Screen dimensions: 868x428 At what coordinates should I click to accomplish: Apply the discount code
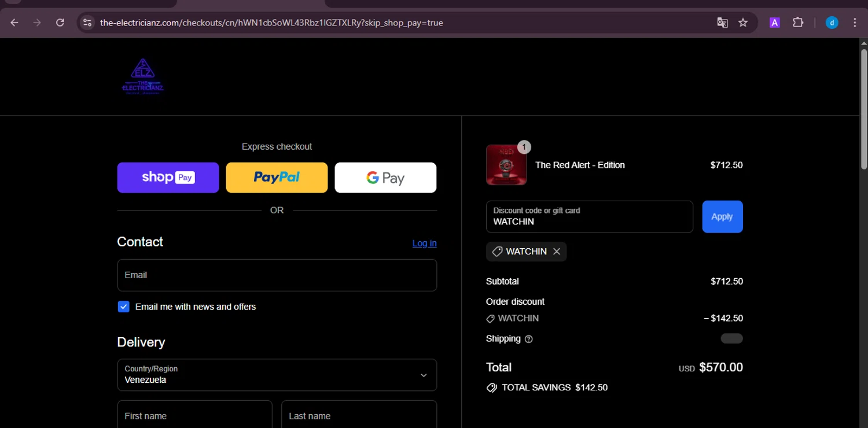pos(722,217)
